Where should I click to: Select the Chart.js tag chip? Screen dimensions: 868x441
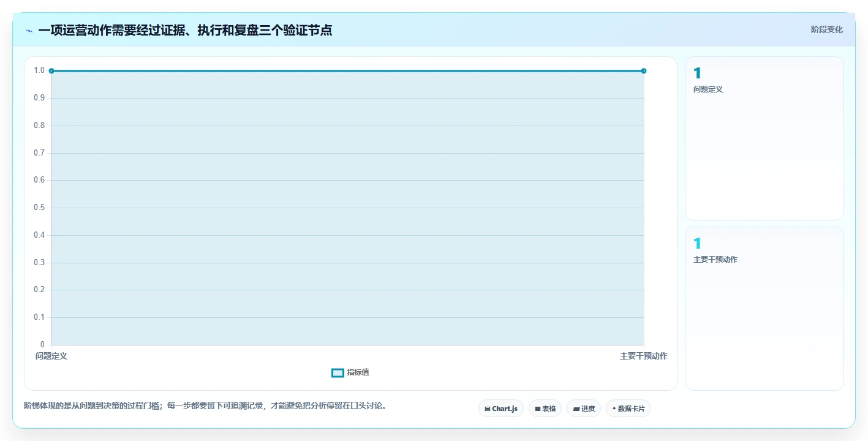(x=501, y=409)
